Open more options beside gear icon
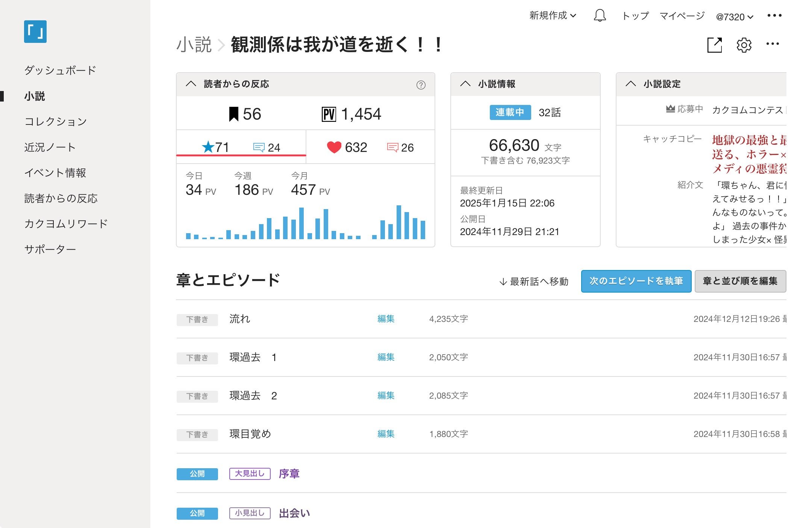The width and height of the screenshot is (812, 528). (x=772, y=44)
